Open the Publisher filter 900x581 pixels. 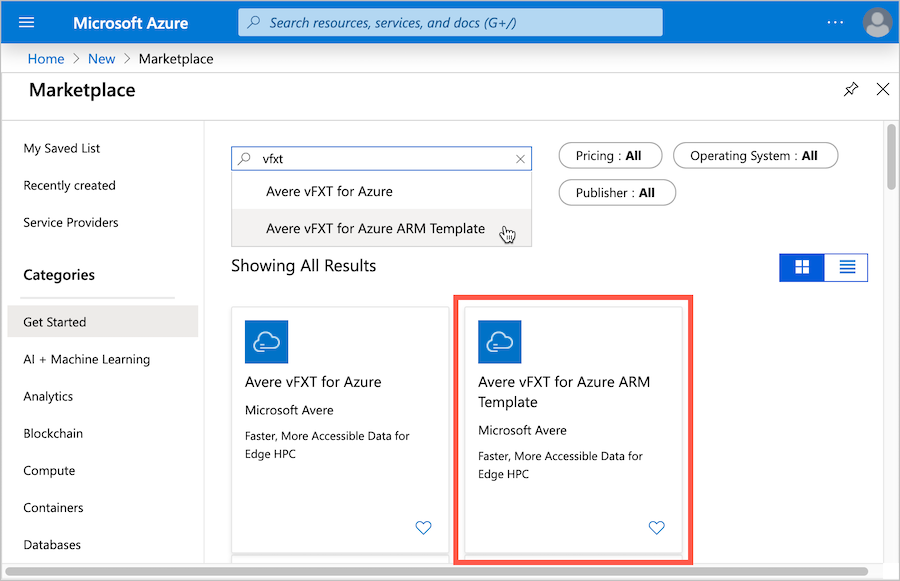click(x=617, y=192)
